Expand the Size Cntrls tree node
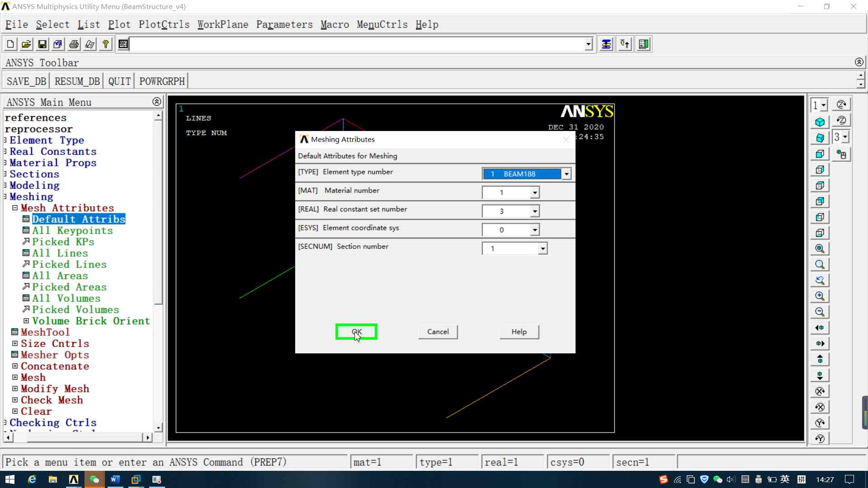 (15, 343)
